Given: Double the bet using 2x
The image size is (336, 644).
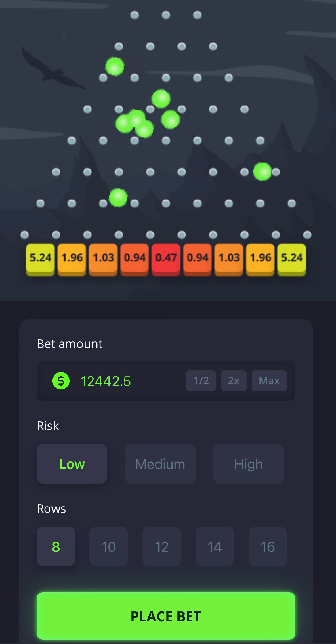Looking at the screenshot, I should (x=234, y=381).
